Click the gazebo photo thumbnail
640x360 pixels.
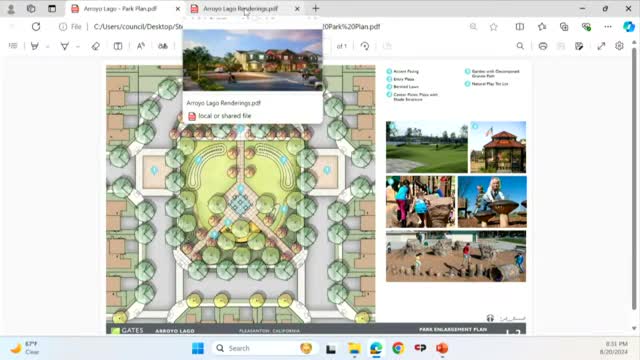[498, 147]
